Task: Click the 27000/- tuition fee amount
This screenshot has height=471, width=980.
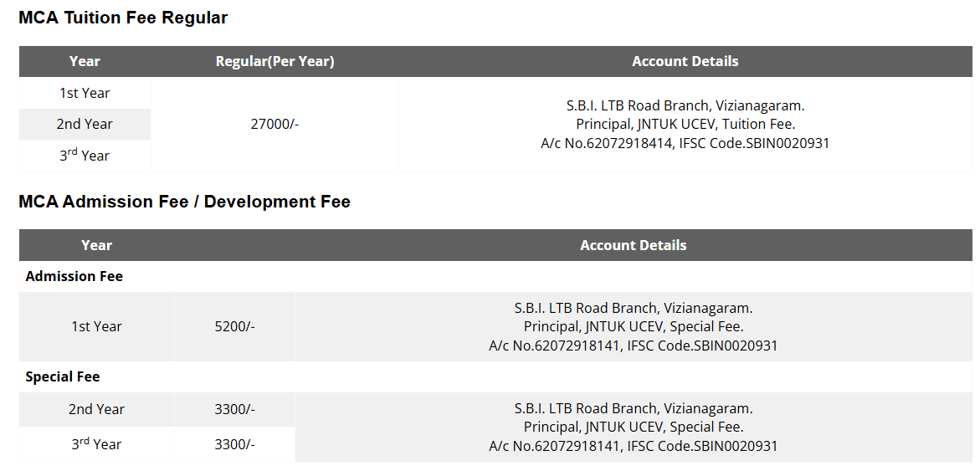Action: tap(275, 124)
